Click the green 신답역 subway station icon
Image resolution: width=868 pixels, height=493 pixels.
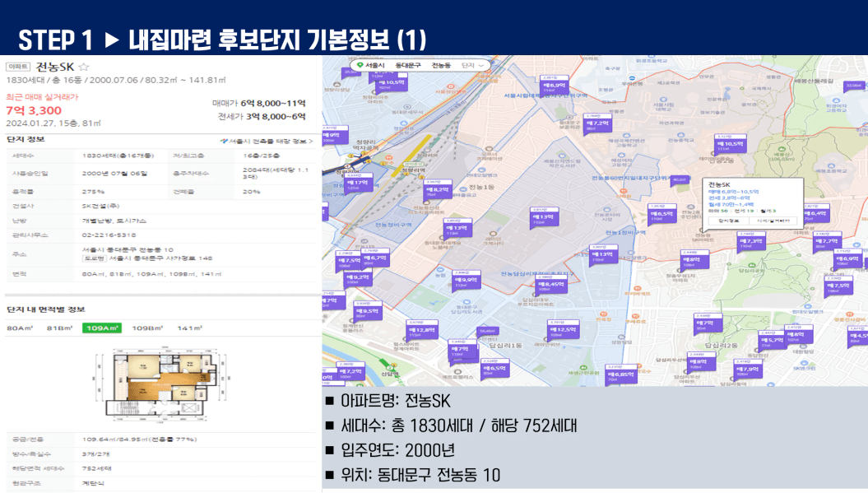point(390,367)
